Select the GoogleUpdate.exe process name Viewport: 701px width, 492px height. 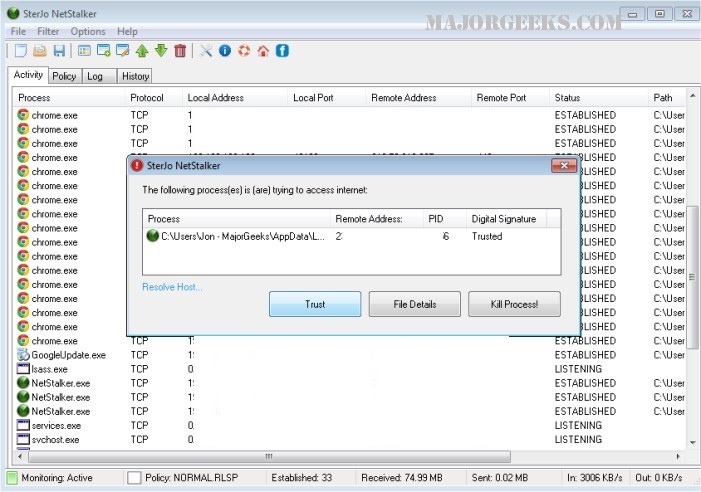[68, 355]
